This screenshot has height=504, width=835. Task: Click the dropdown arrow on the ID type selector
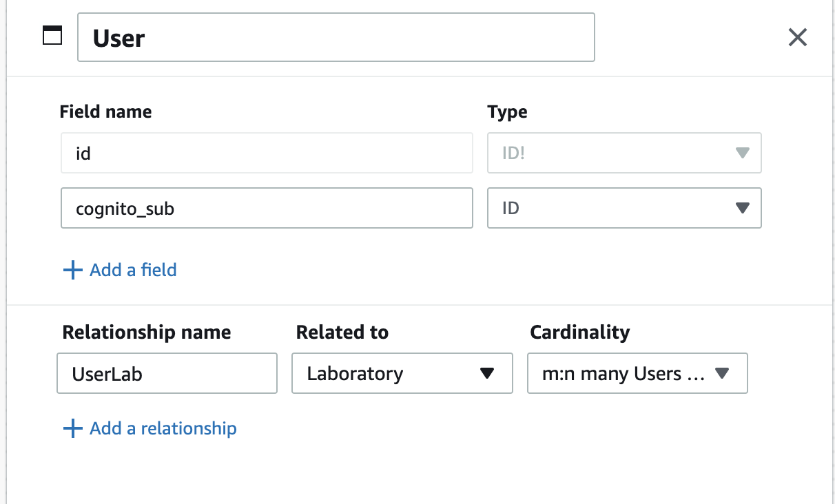[743, 208]
